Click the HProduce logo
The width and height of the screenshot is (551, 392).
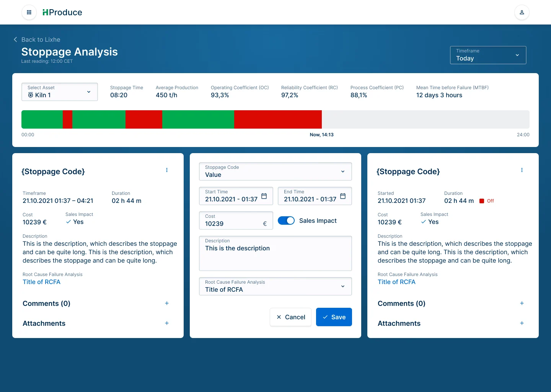[62, 12]
